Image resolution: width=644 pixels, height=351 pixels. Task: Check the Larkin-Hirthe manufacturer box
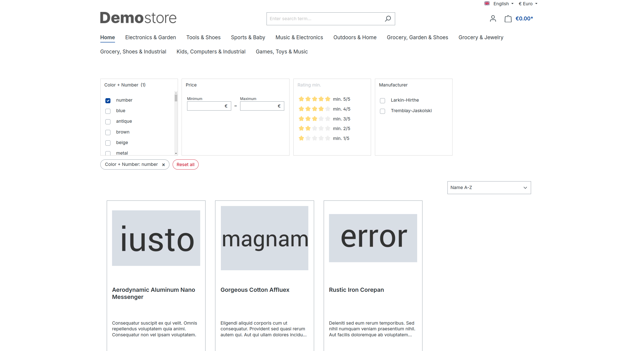pyautogui.click(x=382, y=100)
